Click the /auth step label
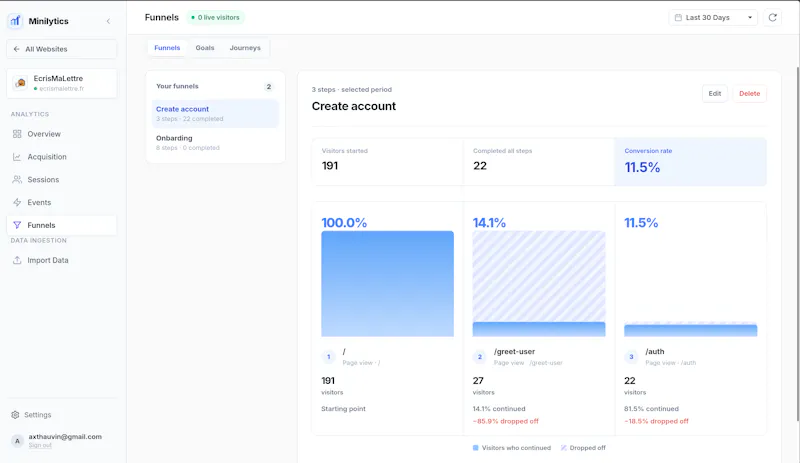Image resolution: width=800 pixels, height=463 pixels. pyautogui.click(x=655, y=351)
